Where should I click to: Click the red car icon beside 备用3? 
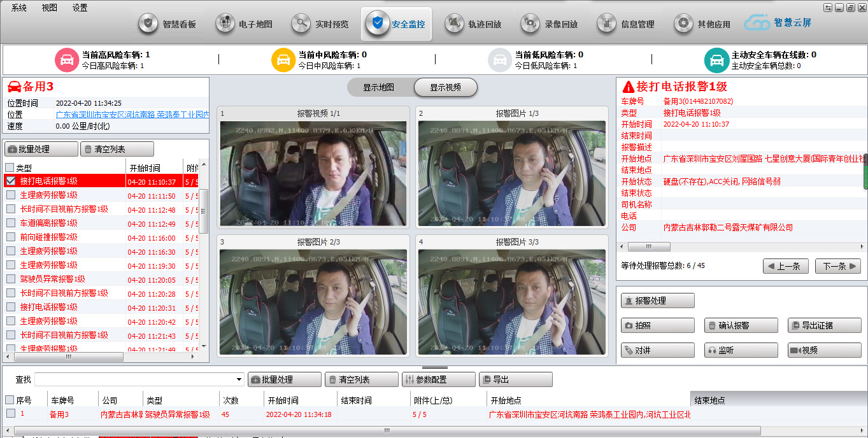(x=14, y=86)
